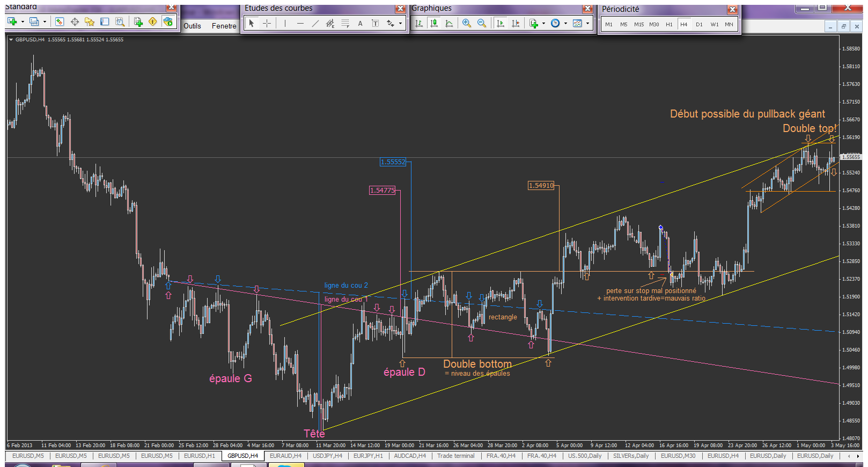This screenshot has width=868, height=467.
Task: Switch chart to Line Chart mode
Action: [x=449, y=23]
